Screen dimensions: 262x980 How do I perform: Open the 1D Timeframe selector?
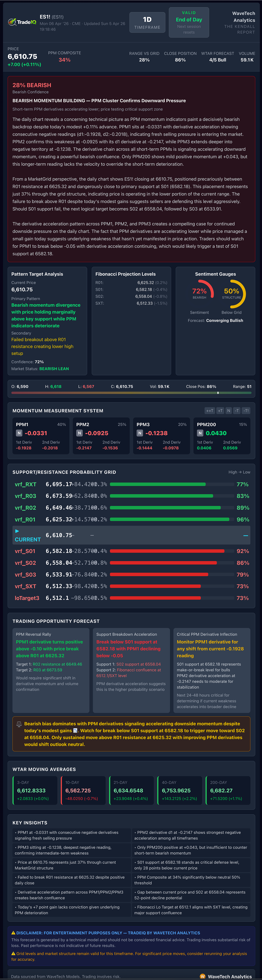pos(147,23)
